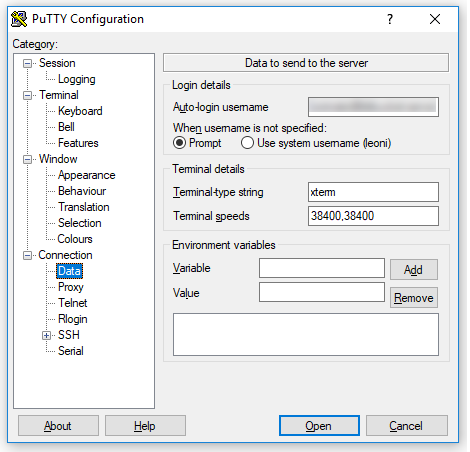The width and height of the screenshot is (470, 452).
Task: Click the PuTTY icon in the title bar
Action: click(x=19, y=19)
